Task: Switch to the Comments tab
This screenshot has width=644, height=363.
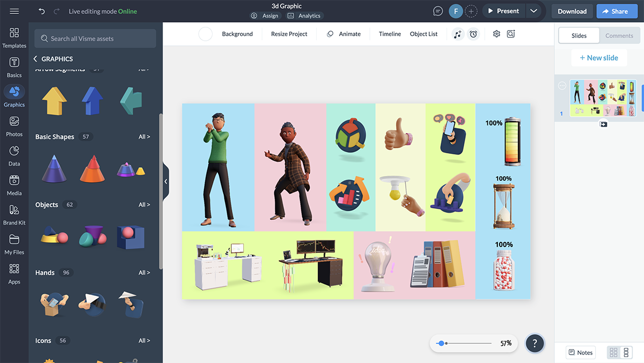Action: pos(619,35)
